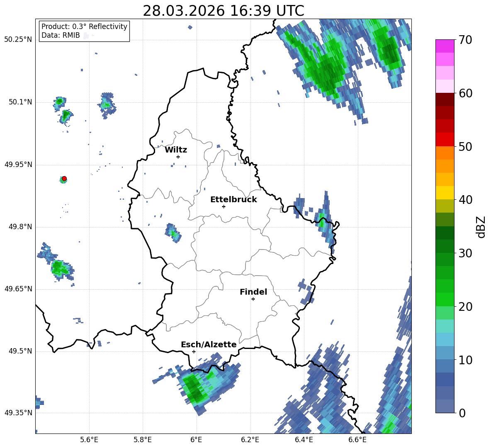Click the 49.8°N latitude label
This screenshot has height=448, width=491.
(20, 227)
